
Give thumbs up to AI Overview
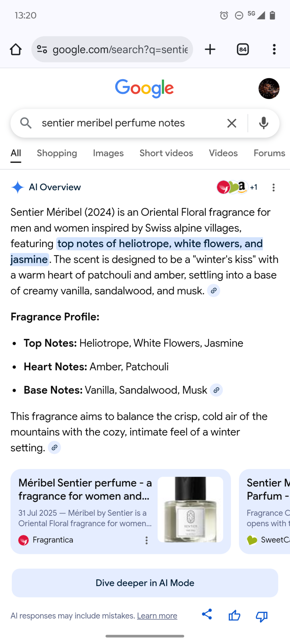click(x=234, y=615)
